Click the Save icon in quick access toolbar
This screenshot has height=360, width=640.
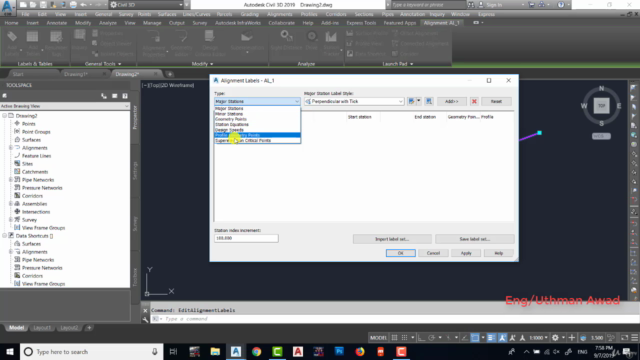43,5
